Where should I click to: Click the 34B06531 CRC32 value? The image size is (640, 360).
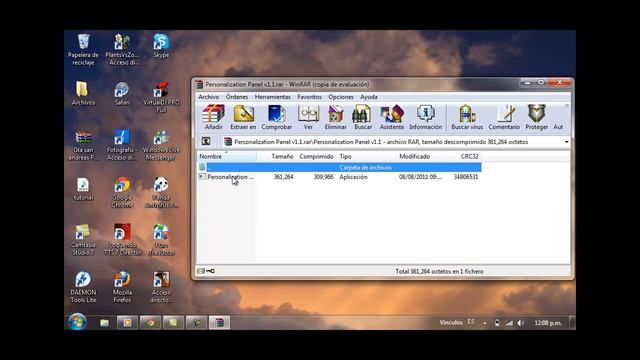tap(466, 177)
